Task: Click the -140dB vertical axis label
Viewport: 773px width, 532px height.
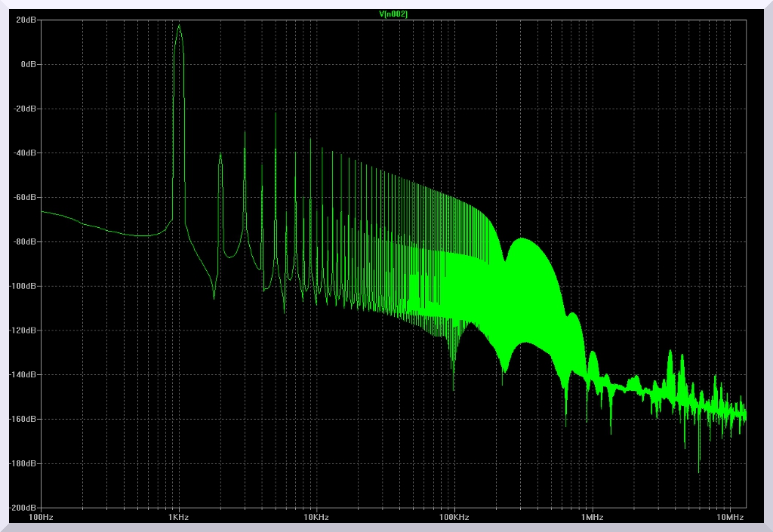Action: pos(24,375)
